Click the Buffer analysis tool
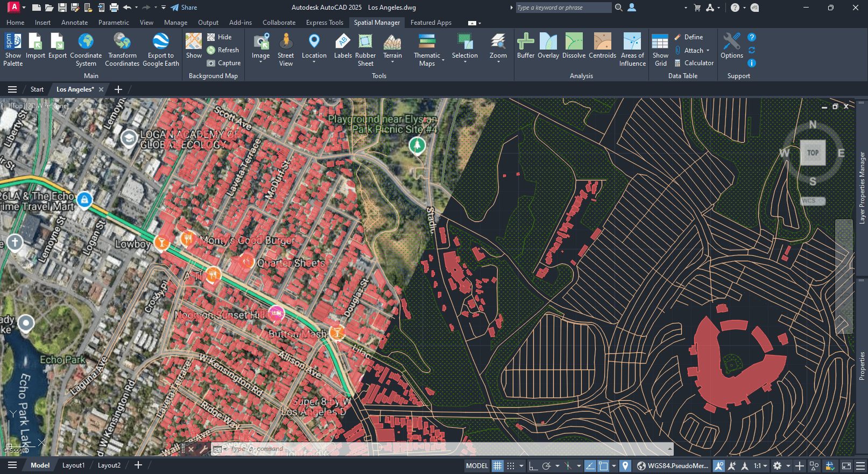The image size is (868, 474). pos(526,46)
